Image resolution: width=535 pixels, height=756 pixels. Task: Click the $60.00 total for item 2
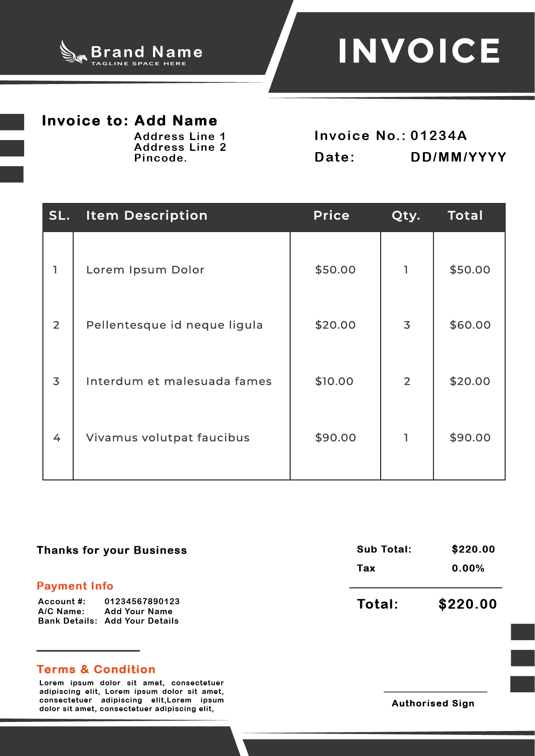(470, 325)
